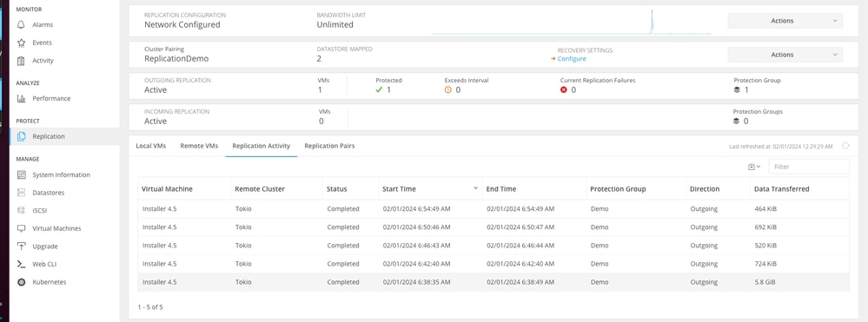Sort by Status column header

coord(336,189)
